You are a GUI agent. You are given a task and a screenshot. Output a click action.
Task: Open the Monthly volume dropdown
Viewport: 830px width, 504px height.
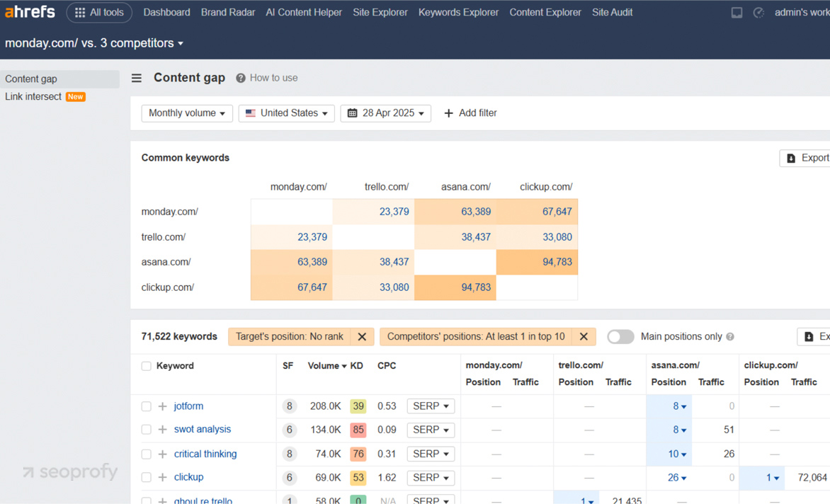187,113
